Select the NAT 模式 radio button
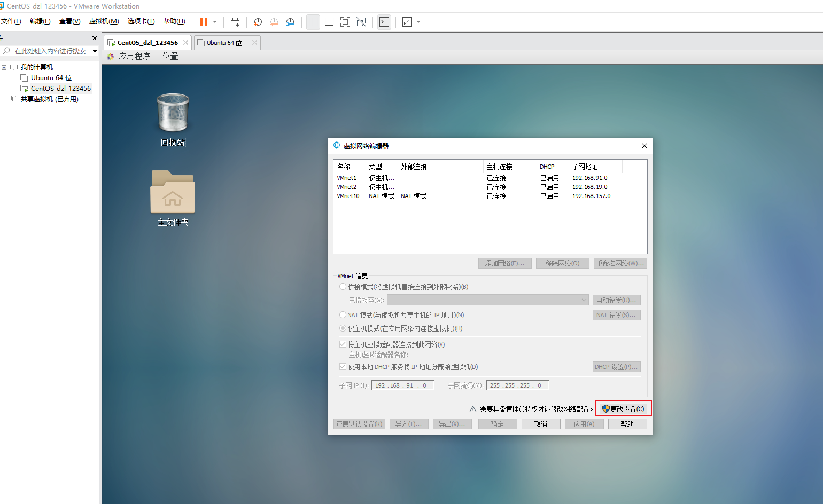 click(343, 315)
